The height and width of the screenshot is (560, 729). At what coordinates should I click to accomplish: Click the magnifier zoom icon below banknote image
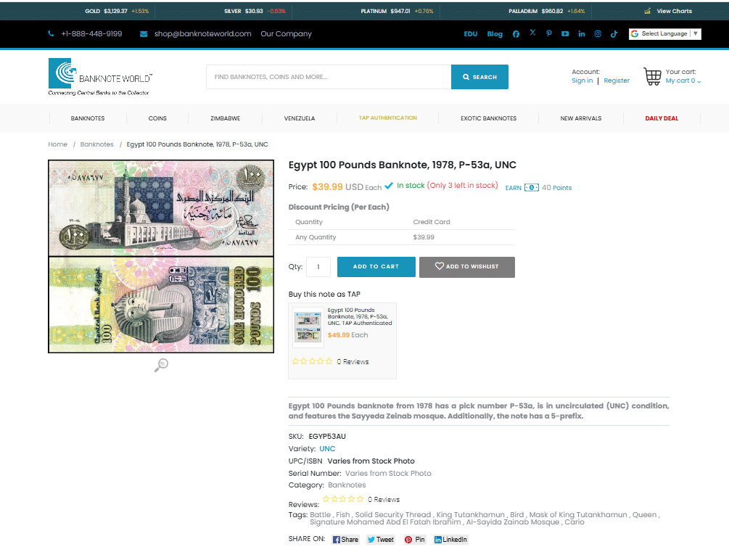[x=161, y=365]
